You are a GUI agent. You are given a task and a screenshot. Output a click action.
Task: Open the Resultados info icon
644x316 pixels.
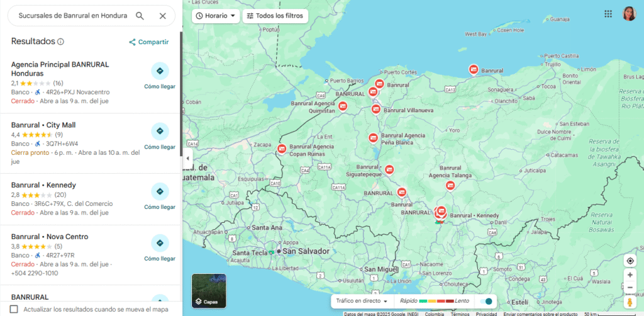[x=61, y=42]
